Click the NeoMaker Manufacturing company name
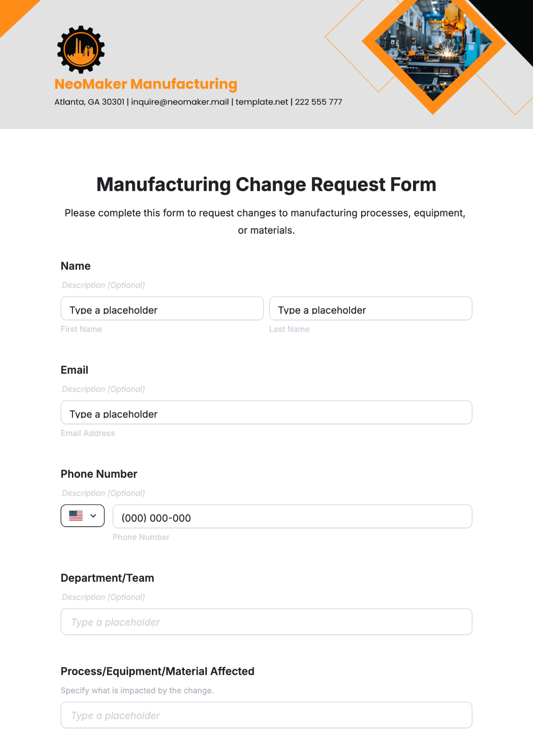This screenshot has height=756, width=533. (146, 84)
